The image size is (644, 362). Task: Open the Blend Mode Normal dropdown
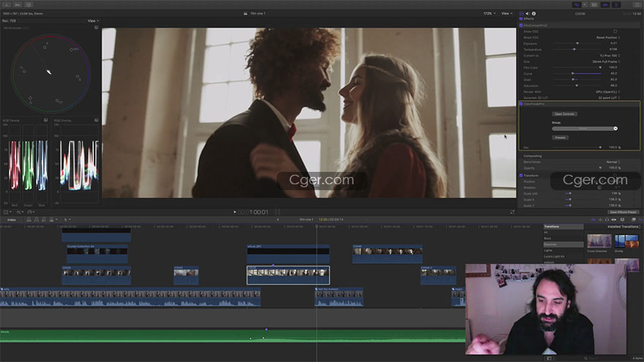(x=613, y=162)
